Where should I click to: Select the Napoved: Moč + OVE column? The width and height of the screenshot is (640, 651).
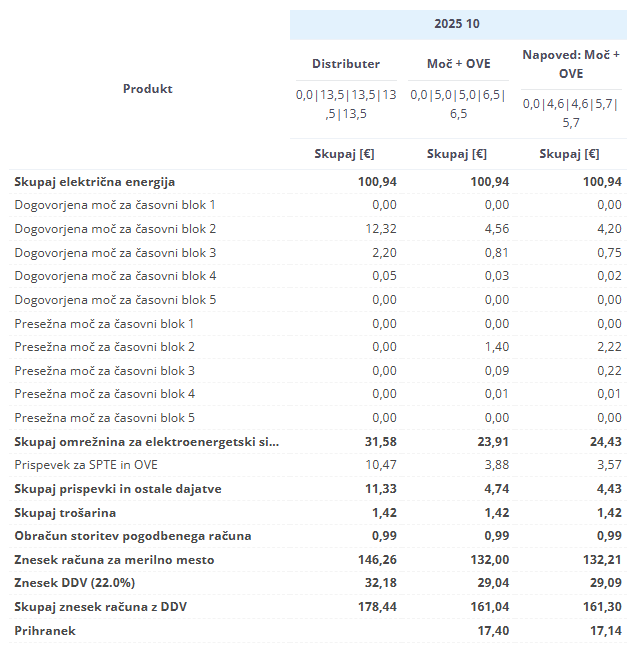pos(571,64)
